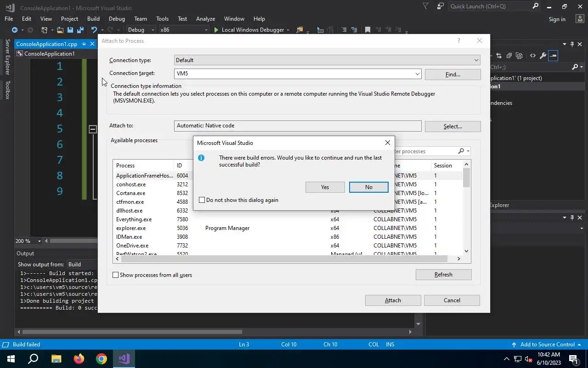The width and height of the screenshot is (588, 368).
Task: Click the New Project toolbar icon
Action: coord(45,30)
